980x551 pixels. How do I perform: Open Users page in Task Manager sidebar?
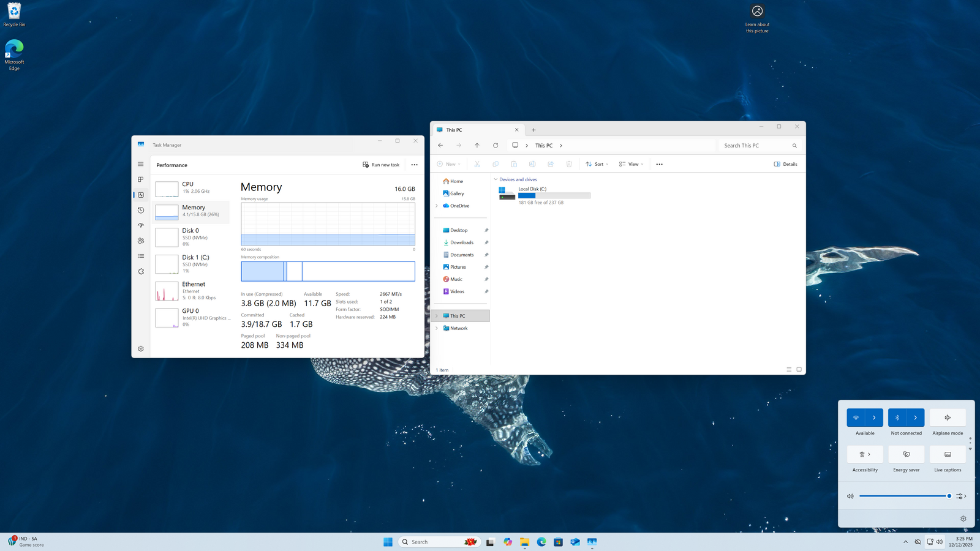tap(141, 241)
